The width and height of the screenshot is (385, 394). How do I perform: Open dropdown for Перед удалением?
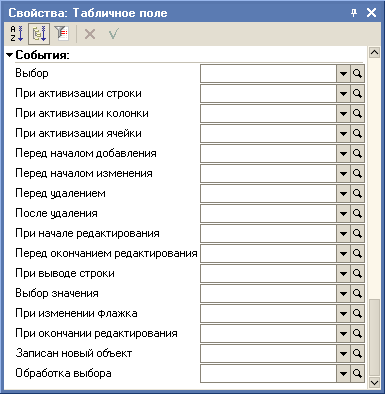point(343,194)
